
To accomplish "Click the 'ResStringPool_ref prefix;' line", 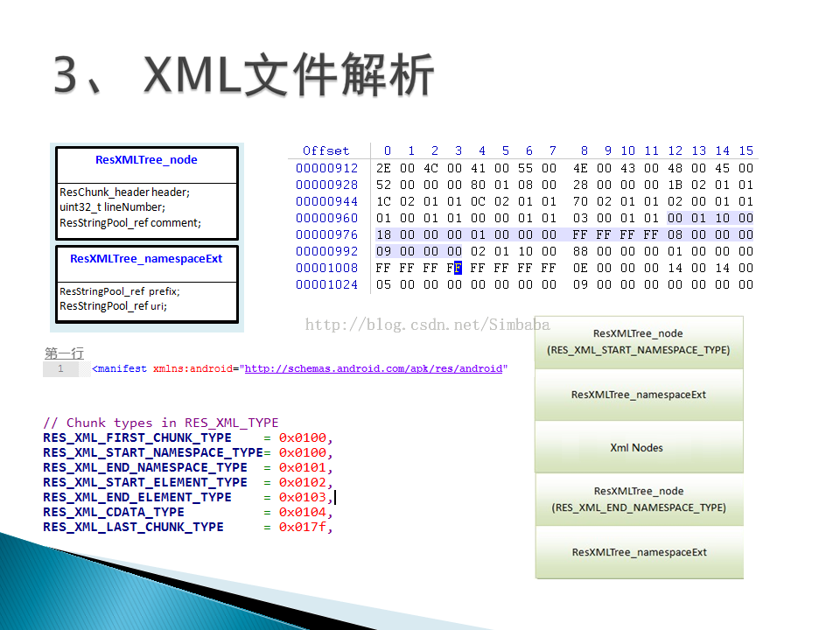I will tap(120, 291).
